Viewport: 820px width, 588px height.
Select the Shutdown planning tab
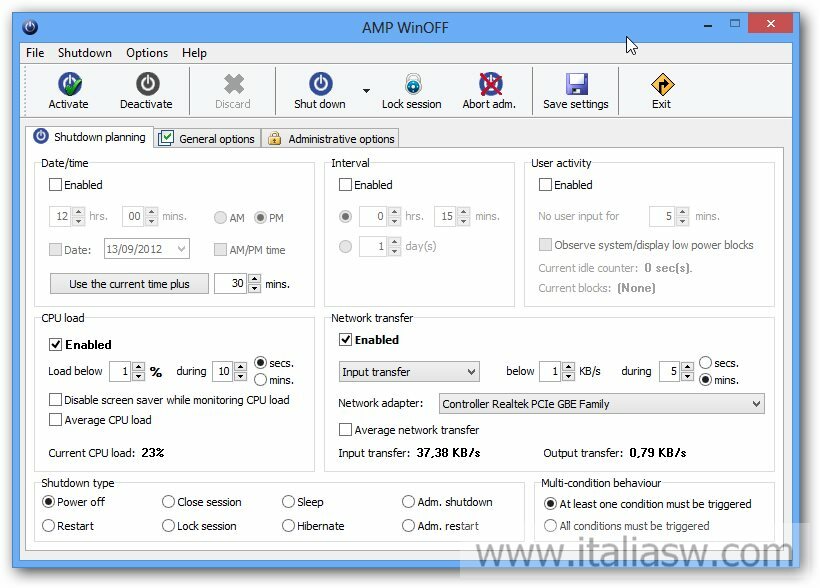pos(89,137)
